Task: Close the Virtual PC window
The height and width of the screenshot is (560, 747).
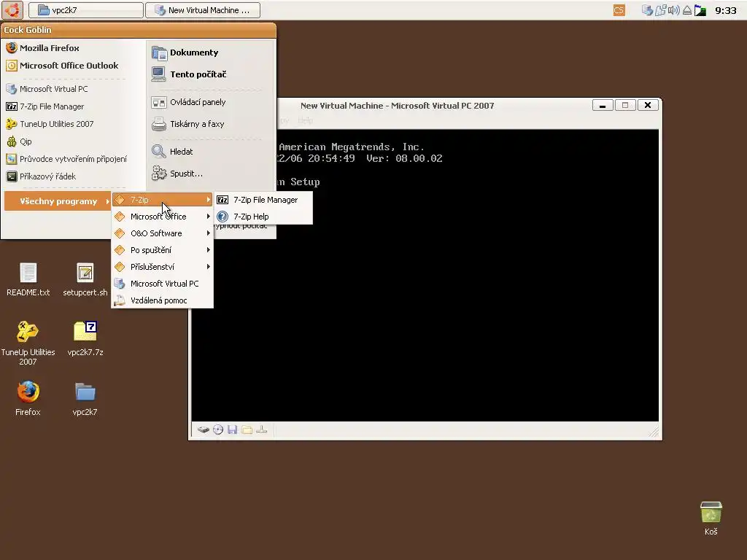Action: tap(648, 105)
